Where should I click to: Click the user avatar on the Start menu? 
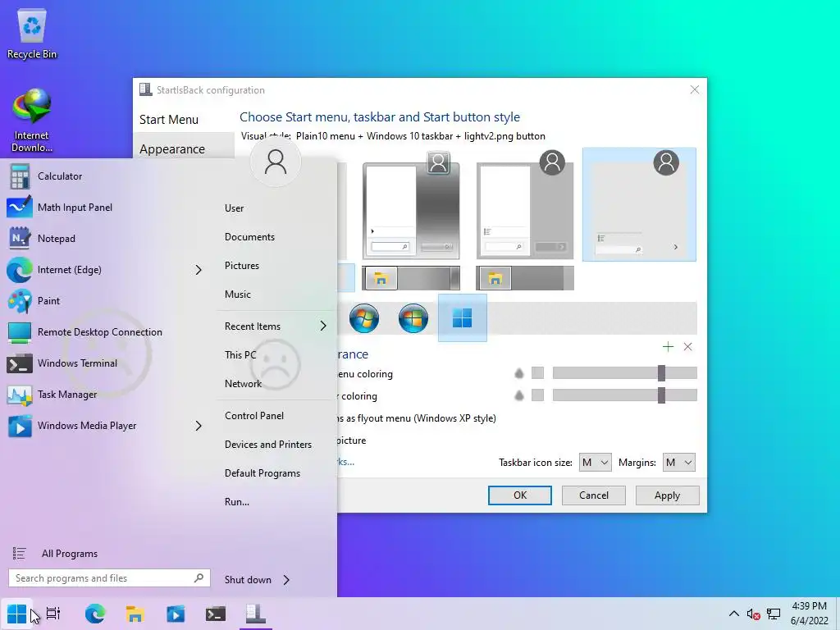pos(276,162)
